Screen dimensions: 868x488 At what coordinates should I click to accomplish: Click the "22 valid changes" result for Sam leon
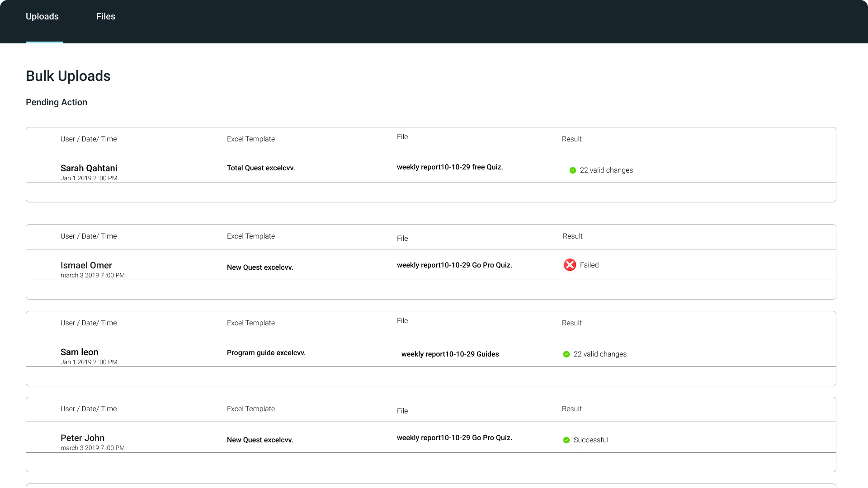600,354
